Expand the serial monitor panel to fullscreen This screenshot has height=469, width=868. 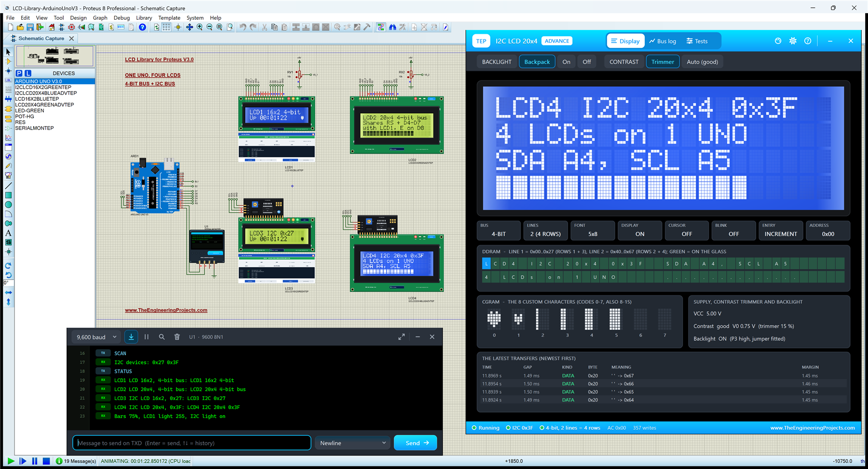pyautogui.click(x=401, y=337)
